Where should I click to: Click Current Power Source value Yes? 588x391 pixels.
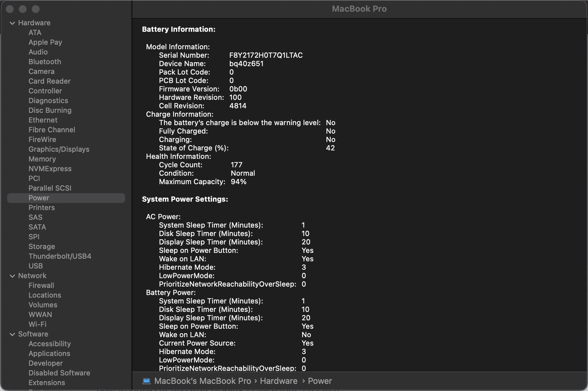click(307, 343)
